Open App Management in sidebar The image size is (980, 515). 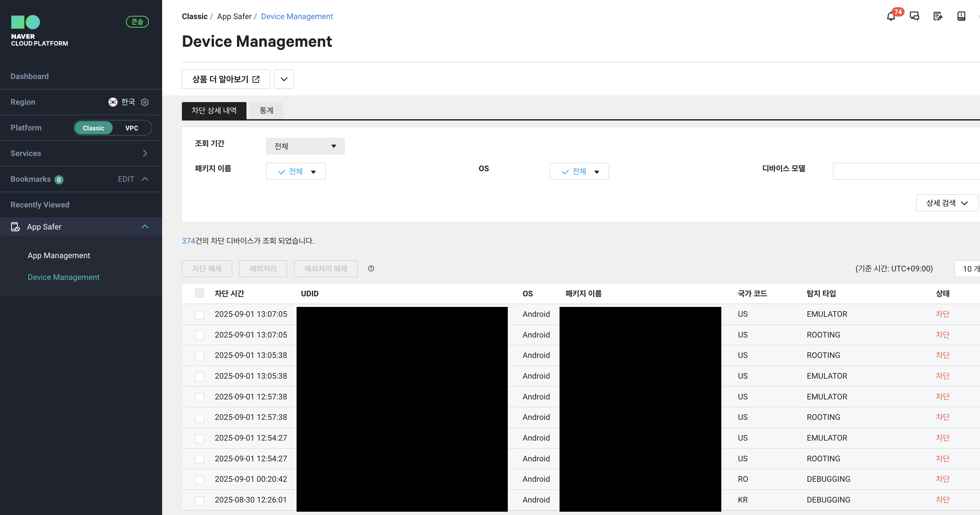tap(59, 256)
